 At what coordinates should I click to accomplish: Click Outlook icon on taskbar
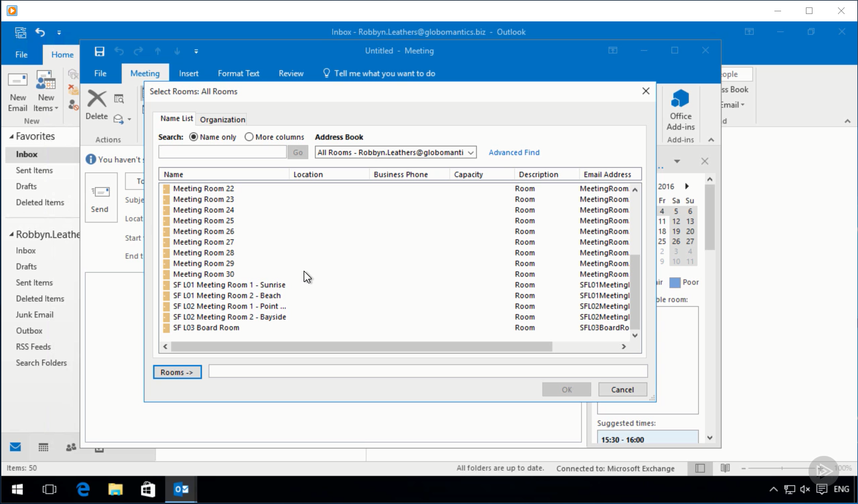(181, 489)
